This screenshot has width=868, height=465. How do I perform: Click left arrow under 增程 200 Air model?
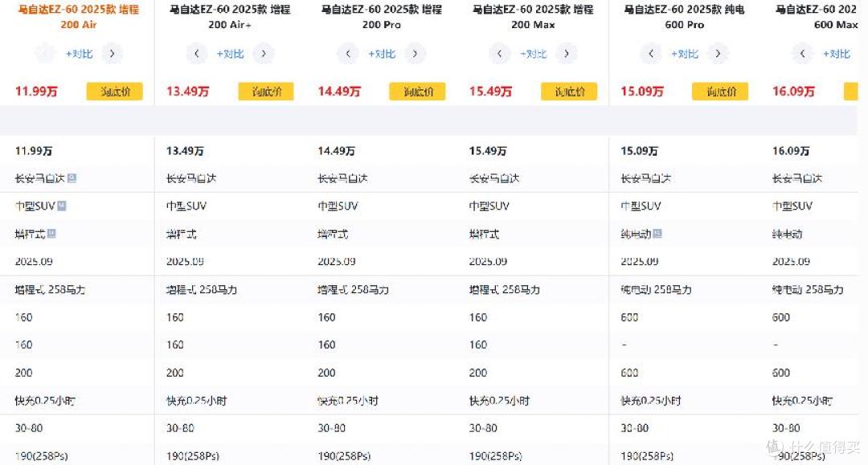(x=45, y=54)
